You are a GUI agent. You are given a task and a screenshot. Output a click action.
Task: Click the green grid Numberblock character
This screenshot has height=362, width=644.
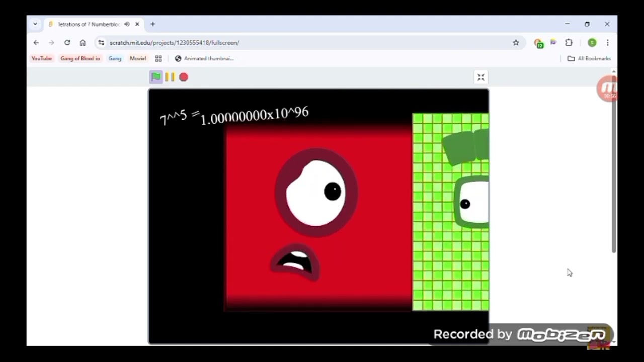coord(450,212)
